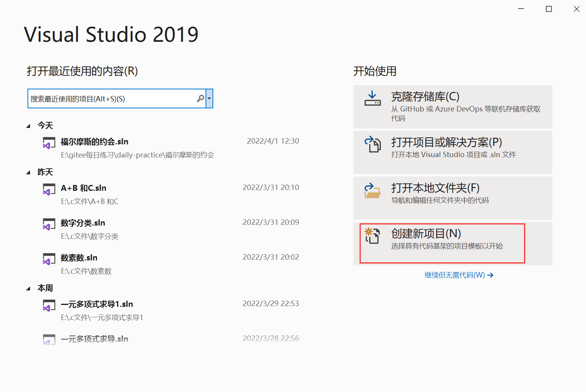Collapse the 本周 group
Image resolution: width=586 pixels, height=392 pixels.
(28, 288)
